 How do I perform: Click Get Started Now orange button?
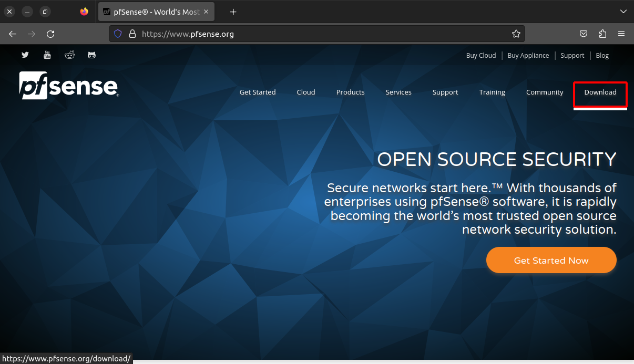[551, 260]
